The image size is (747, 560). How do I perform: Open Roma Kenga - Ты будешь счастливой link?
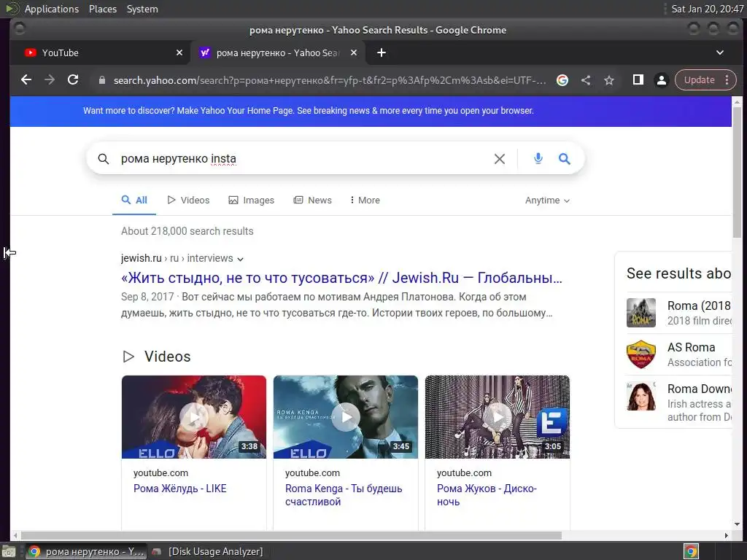click(344, 495)
